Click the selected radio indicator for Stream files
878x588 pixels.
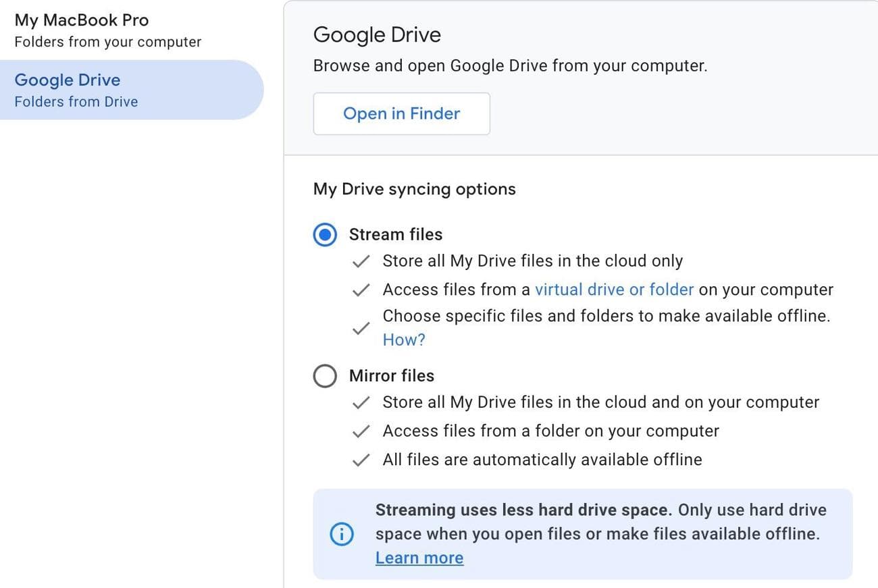click(x=325, y=234)
